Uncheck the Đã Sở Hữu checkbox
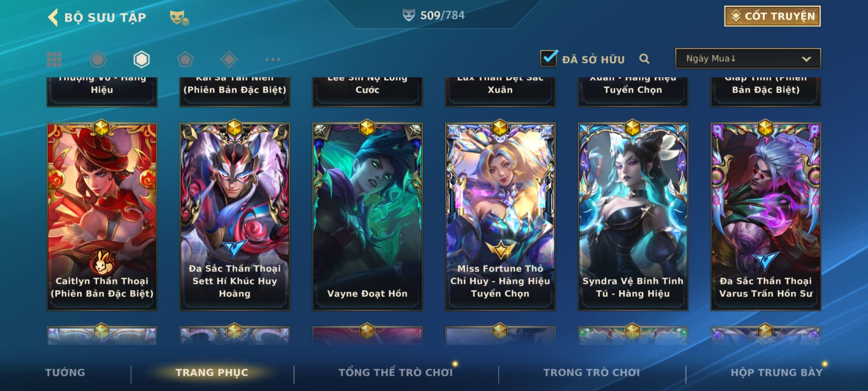This screenshot has height=391, width=868. pyautogui.click(x=549, y=58)
